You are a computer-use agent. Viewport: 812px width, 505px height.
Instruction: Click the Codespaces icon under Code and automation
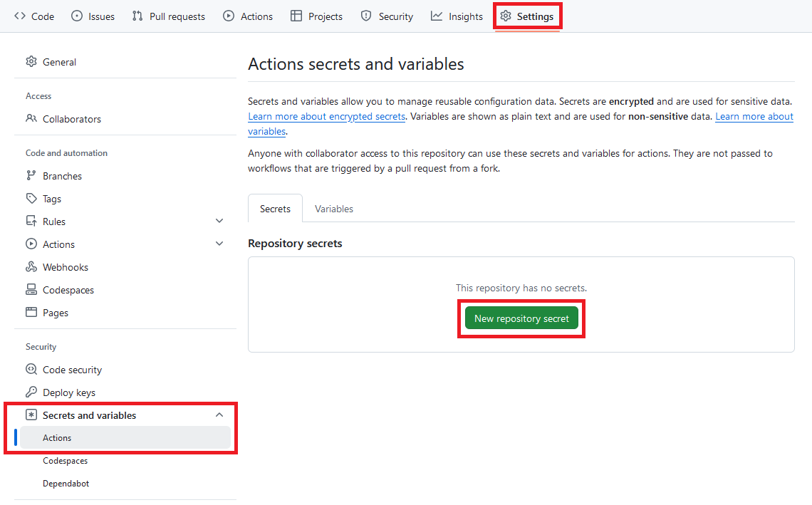(31, 289)
